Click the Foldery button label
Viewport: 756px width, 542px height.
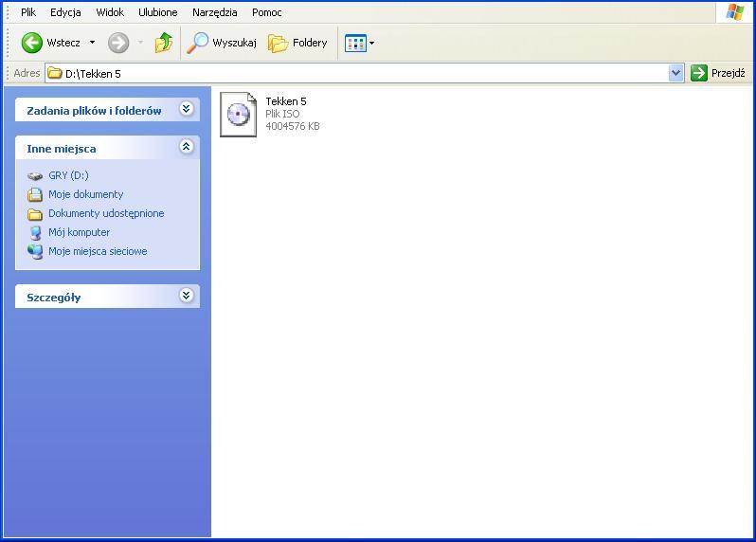[310, 43]
